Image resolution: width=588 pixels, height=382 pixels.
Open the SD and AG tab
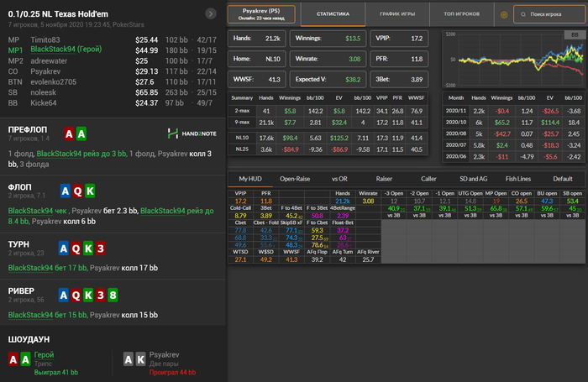coord(473,179)
